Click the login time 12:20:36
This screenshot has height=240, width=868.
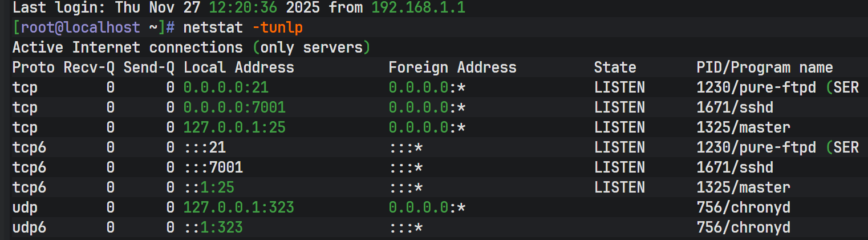tap(243, 8)
